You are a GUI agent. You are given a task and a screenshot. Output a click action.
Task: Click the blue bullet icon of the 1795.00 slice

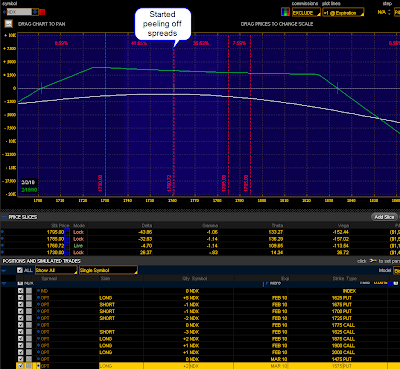(x=3, y=232)
